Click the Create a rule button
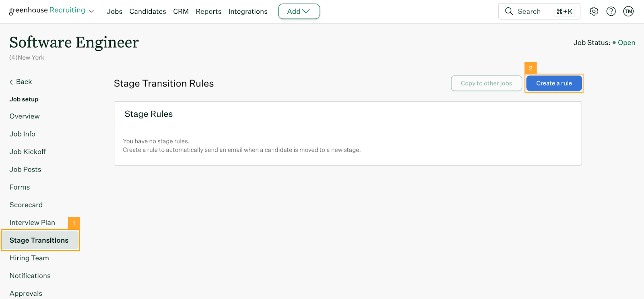 coord(554,83)
